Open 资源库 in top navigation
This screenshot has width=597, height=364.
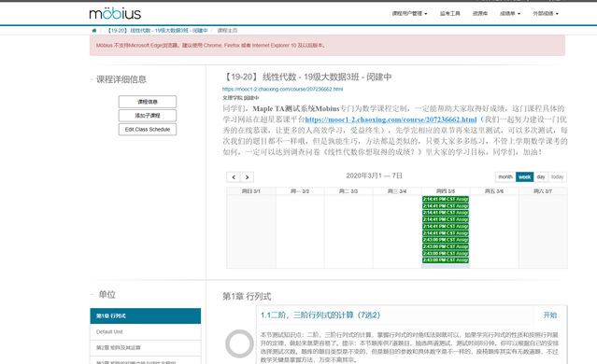tap(480, 14)
